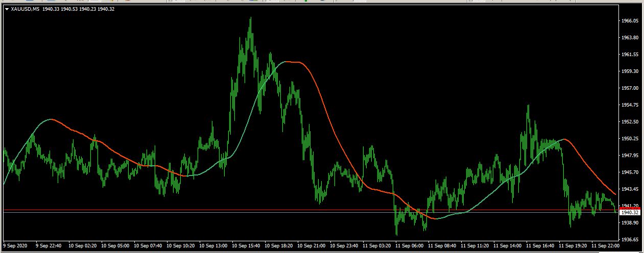
Task: Open the XAUUSD,M5 chart dropdown triangle
Action: pyautogui.click(x=7, y=9)
